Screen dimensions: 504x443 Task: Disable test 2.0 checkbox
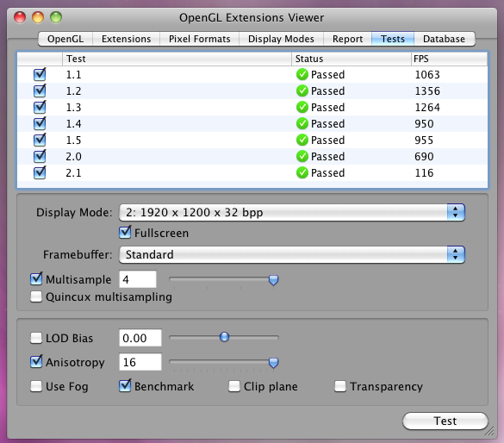(40, 156)
